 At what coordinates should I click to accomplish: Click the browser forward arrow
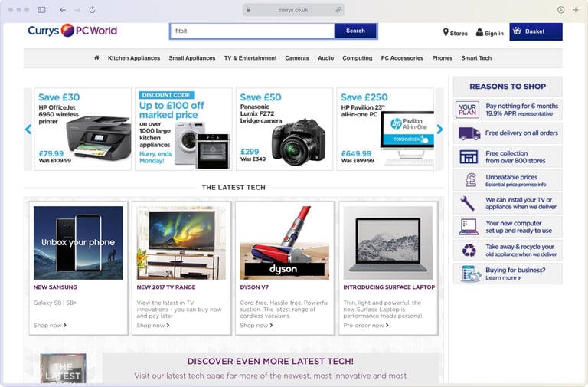click(x=77, y=10)
